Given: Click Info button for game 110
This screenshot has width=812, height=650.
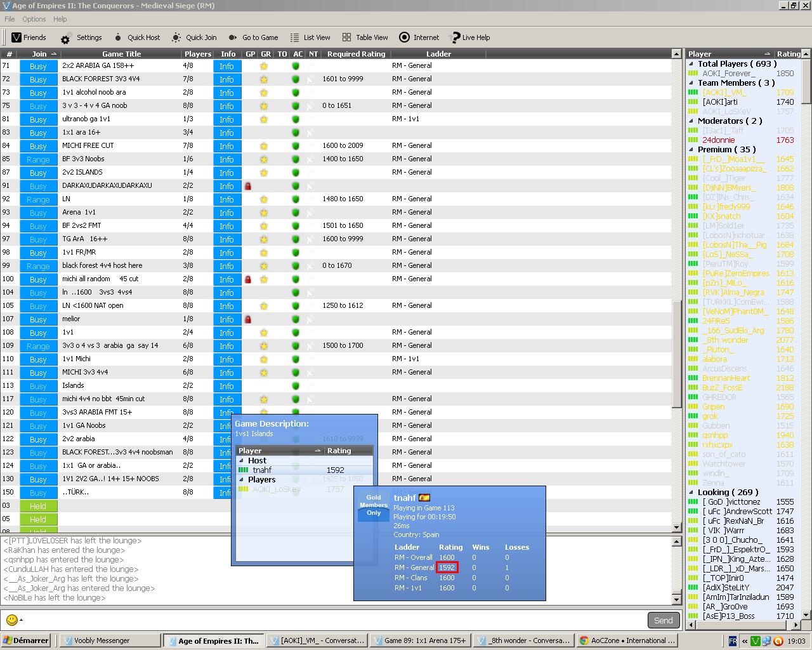Looking at the screenshot, I should 227,359.
